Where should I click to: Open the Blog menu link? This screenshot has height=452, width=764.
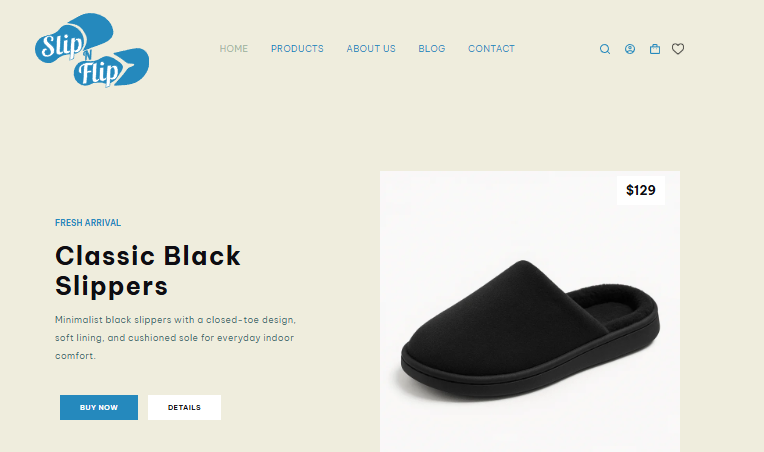click(432, 49)
